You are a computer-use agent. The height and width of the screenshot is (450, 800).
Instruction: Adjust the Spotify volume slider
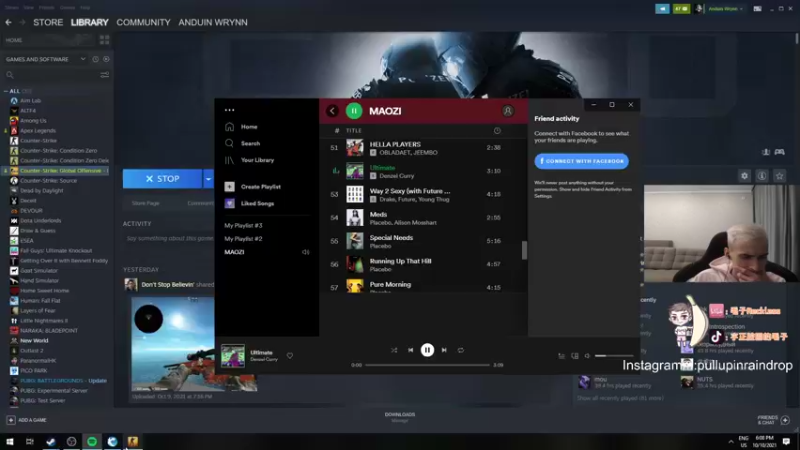[614, 356]
